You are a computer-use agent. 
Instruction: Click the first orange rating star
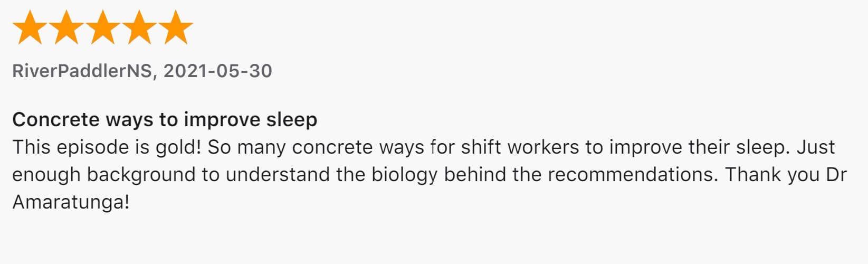point(30,27)
